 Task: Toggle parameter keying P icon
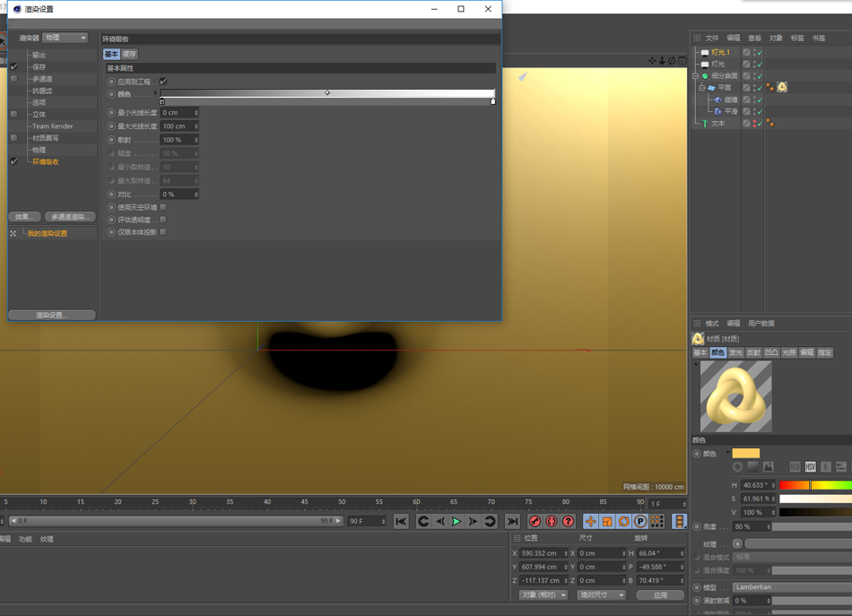pos(640,522)
